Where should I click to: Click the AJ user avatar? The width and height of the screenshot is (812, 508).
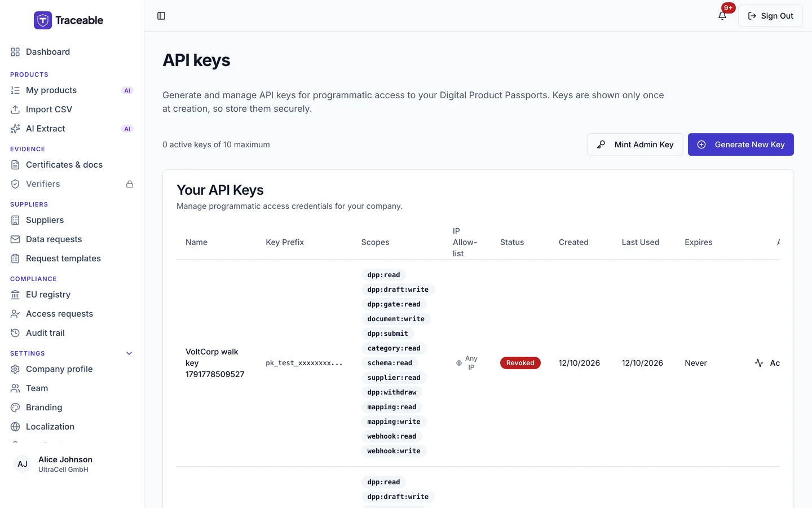(23, 464)
